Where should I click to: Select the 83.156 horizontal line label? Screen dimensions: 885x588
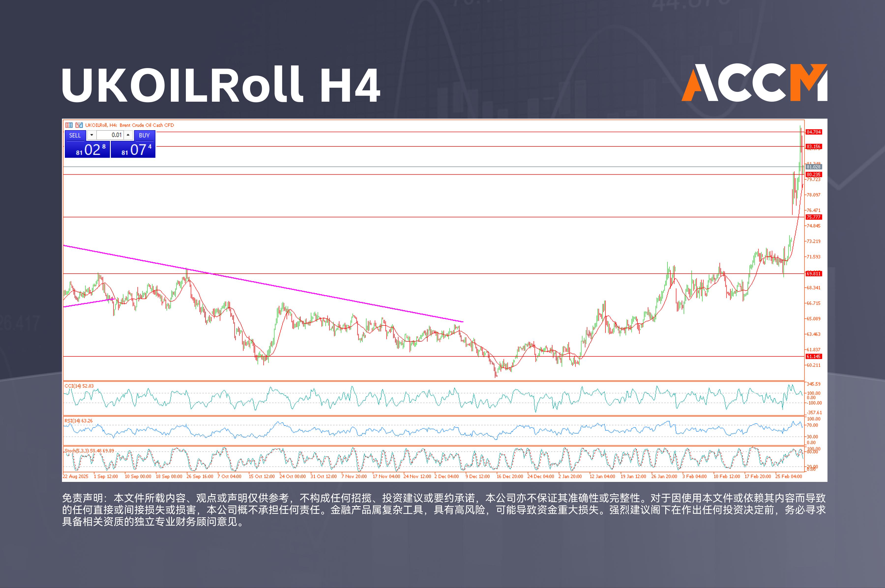pyautogui.click(x=813, y=147)
